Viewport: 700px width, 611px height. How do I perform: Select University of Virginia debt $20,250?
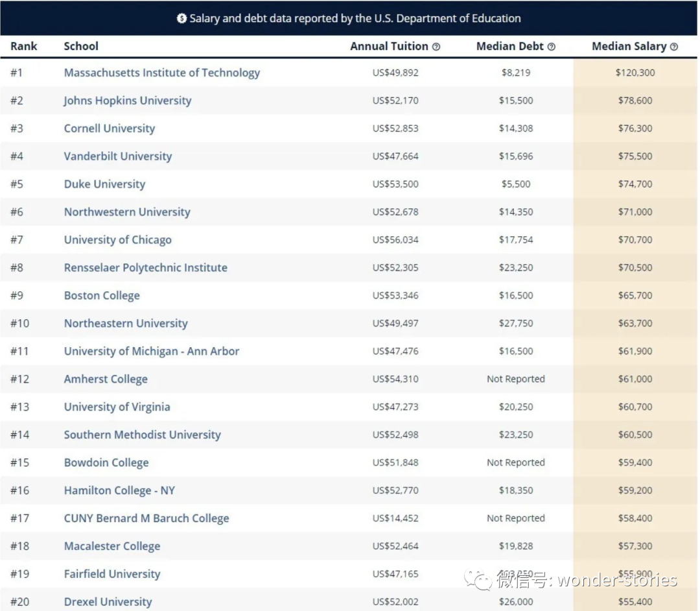(516, 407)
